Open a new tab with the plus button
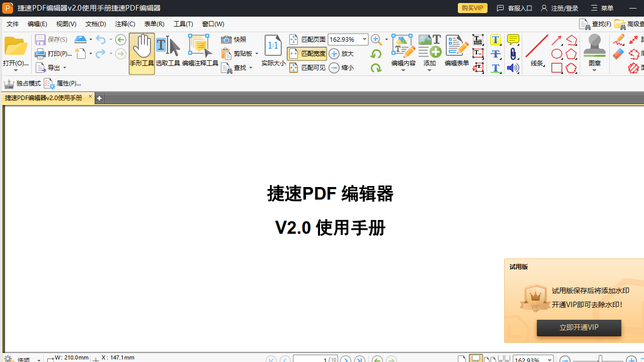The height and width of the screenshot is (362, 644). click(x=99, y=98)
